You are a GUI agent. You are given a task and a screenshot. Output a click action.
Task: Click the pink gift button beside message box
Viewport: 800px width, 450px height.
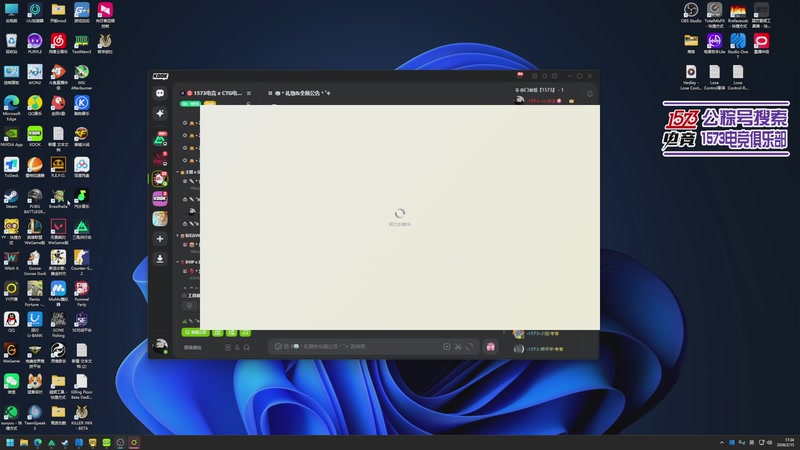point(490,346)
